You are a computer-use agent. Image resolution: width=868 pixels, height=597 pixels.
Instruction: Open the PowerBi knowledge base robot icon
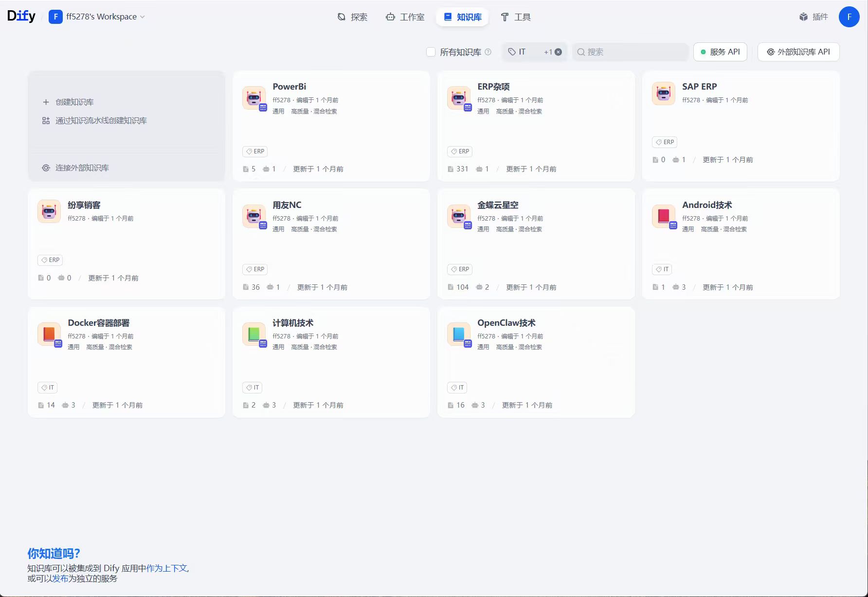[x=254, y=98]
